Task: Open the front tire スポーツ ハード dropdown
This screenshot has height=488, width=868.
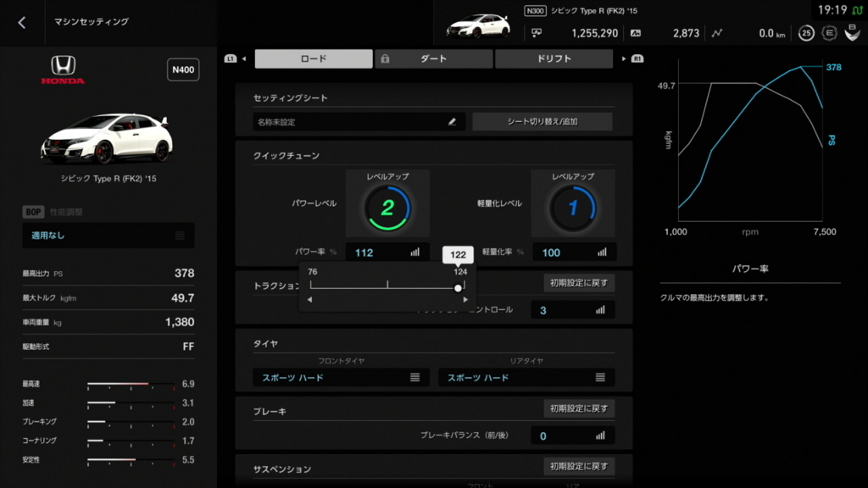Action: [341, 377]
